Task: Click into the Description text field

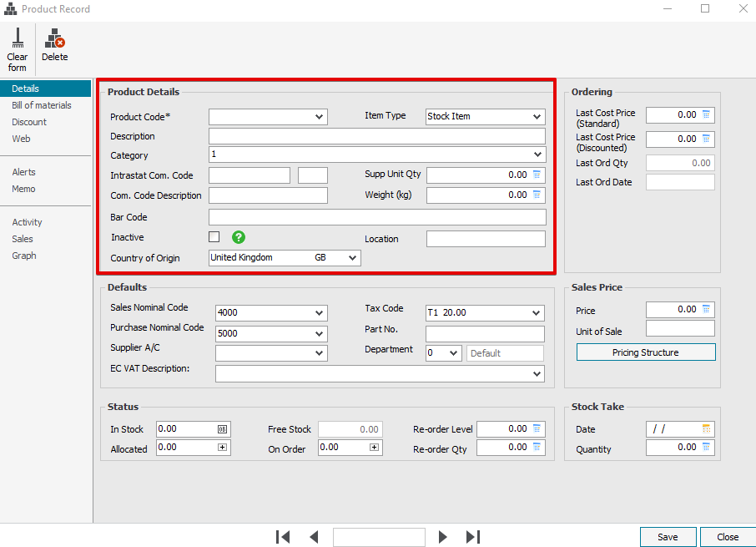Action: [376, 136]
